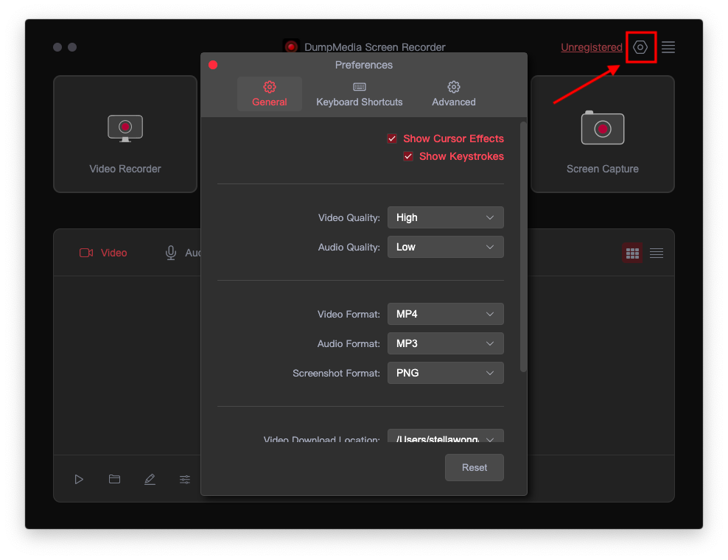The width and height of the screenshot is (728, 560).
Task: Toggle the Show Cursor Effects checkbox
Action: pos(392,139)
